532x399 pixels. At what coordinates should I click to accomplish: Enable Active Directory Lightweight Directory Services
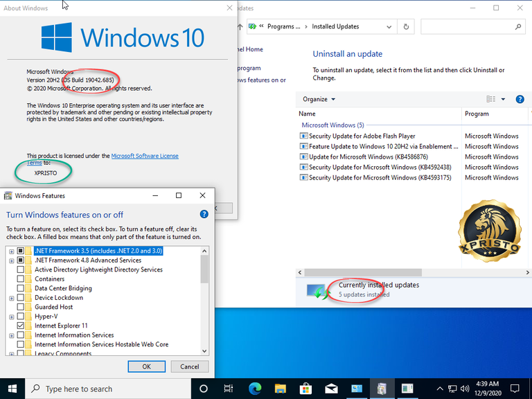point(20,269)
